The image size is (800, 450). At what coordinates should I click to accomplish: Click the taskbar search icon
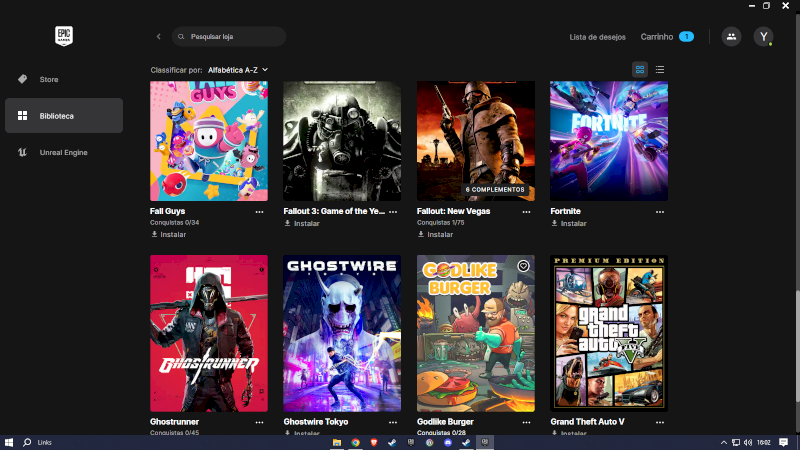pyautogui.click(x=27, y=442)
